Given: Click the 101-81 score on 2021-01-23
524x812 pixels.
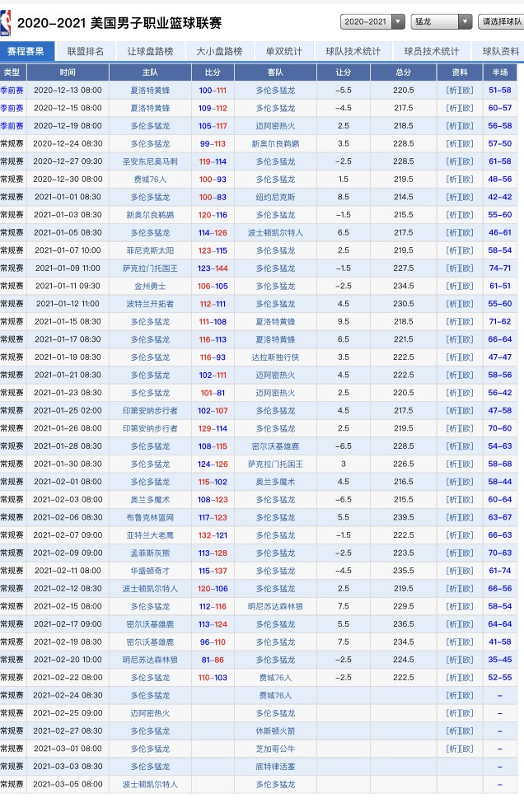Looking at the screenshot, I should pyautogui.click(x=213, y=393).
